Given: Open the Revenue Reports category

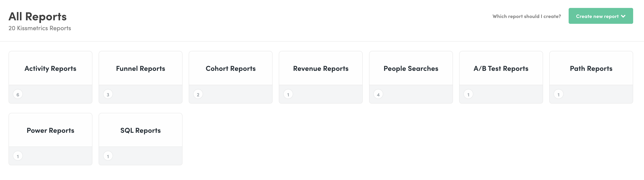Looking at the screenshot, I should (x=320, y=68).
